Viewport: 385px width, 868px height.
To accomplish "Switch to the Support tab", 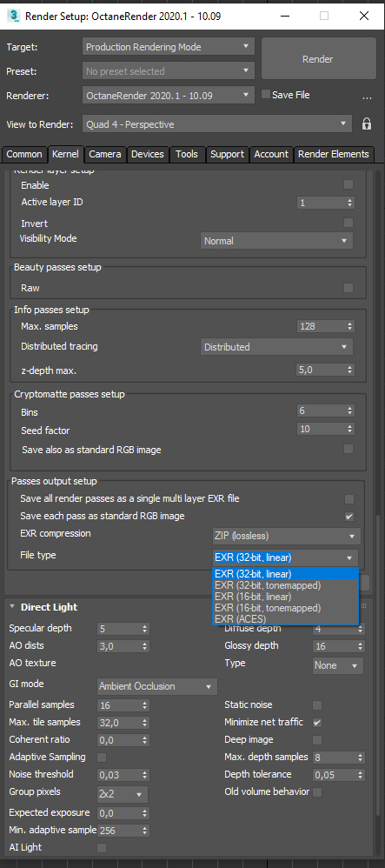I will point(228,155).
